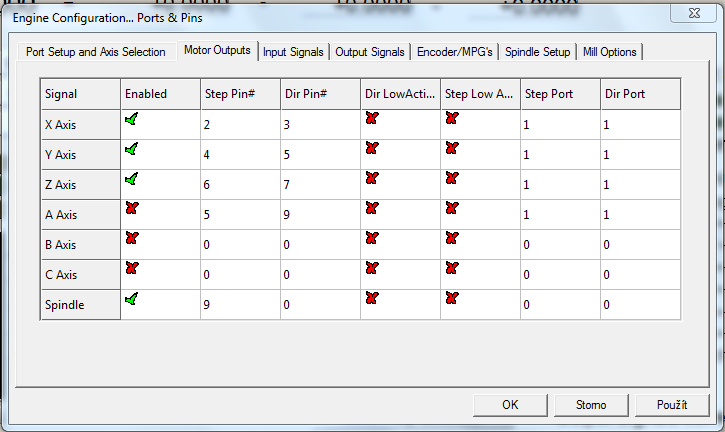This screenshot has height=432, width=725.
Task: Toggle the Z Axis enabled green checkmark
Action: tap(131, 179)
